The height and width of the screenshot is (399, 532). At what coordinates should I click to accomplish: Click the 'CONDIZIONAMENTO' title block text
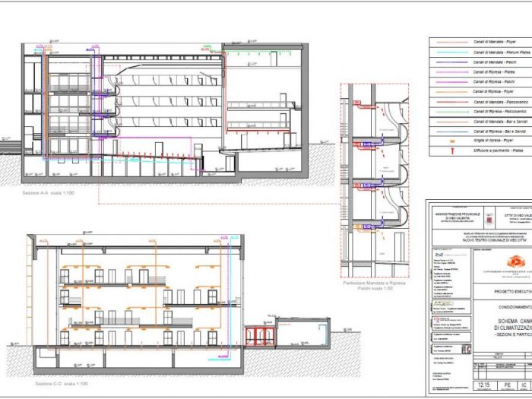[x=515, y=307]
